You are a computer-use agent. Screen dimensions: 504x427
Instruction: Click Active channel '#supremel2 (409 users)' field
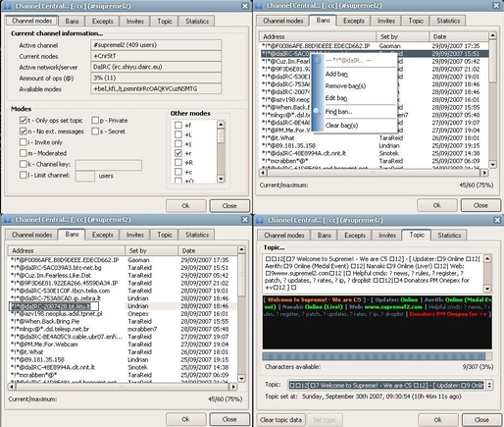tap(156, 45)
